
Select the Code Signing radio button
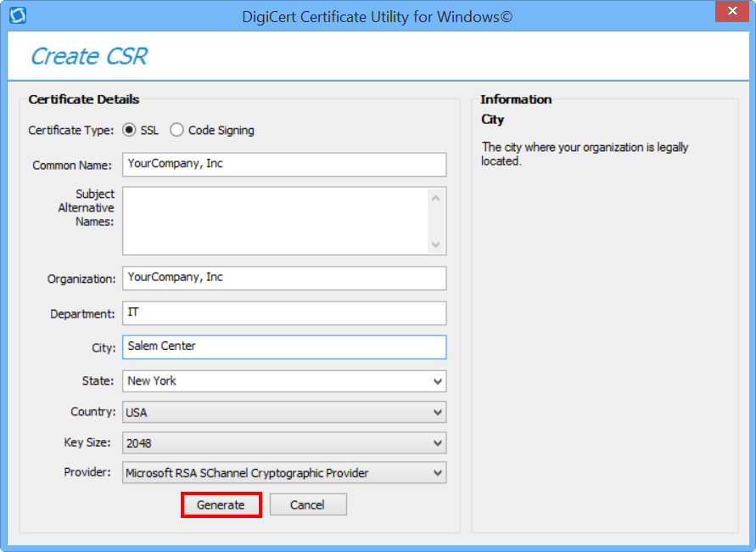[x=176, y=130]
